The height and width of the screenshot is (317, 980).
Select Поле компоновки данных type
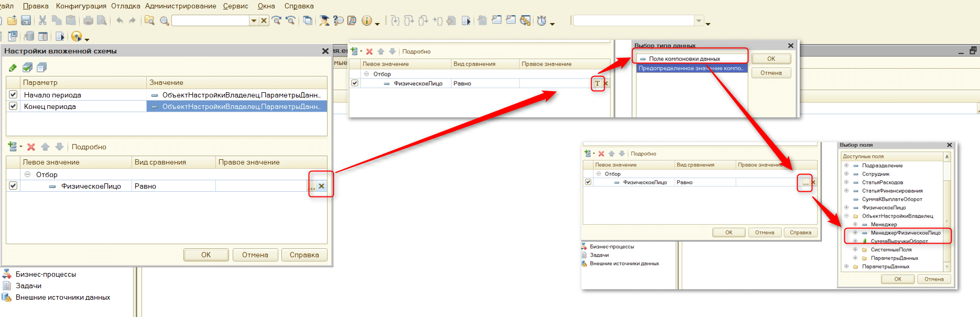(684, 59)
